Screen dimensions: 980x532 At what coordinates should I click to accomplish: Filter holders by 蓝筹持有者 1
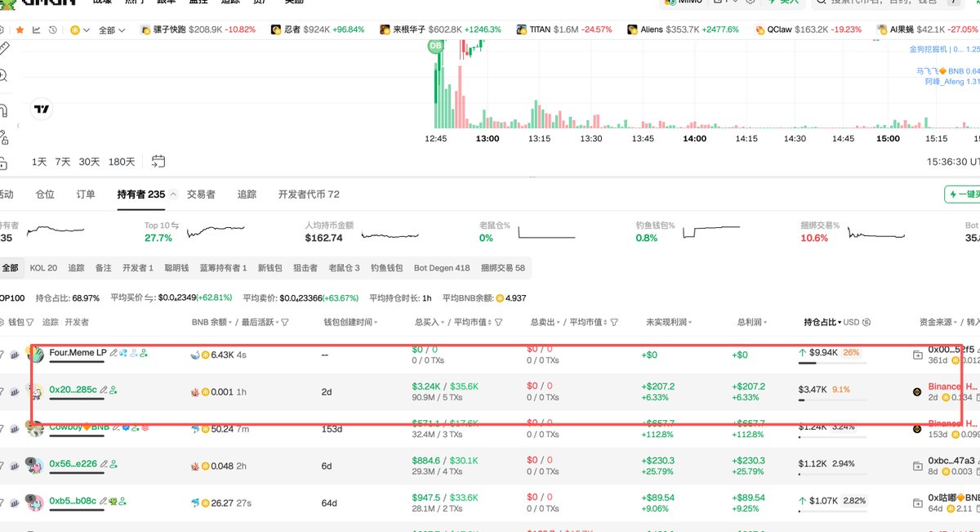click(223, 268)
